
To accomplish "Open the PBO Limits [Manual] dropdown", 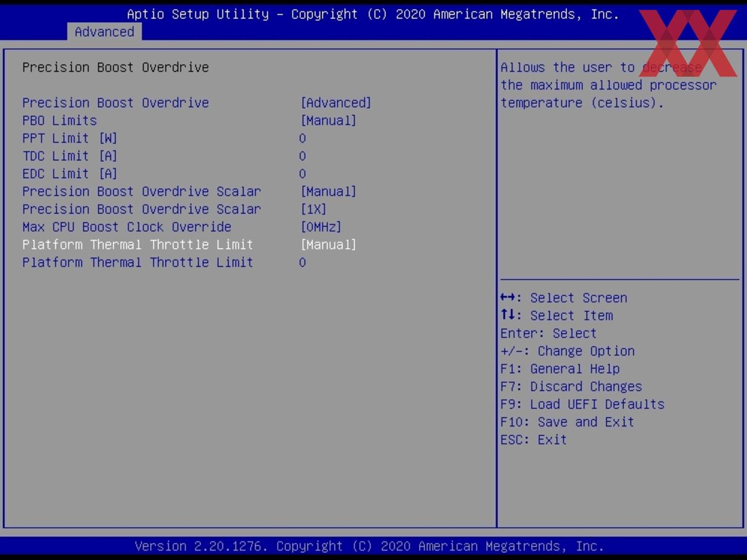I will pyautogui.click(x=328, y=120).
